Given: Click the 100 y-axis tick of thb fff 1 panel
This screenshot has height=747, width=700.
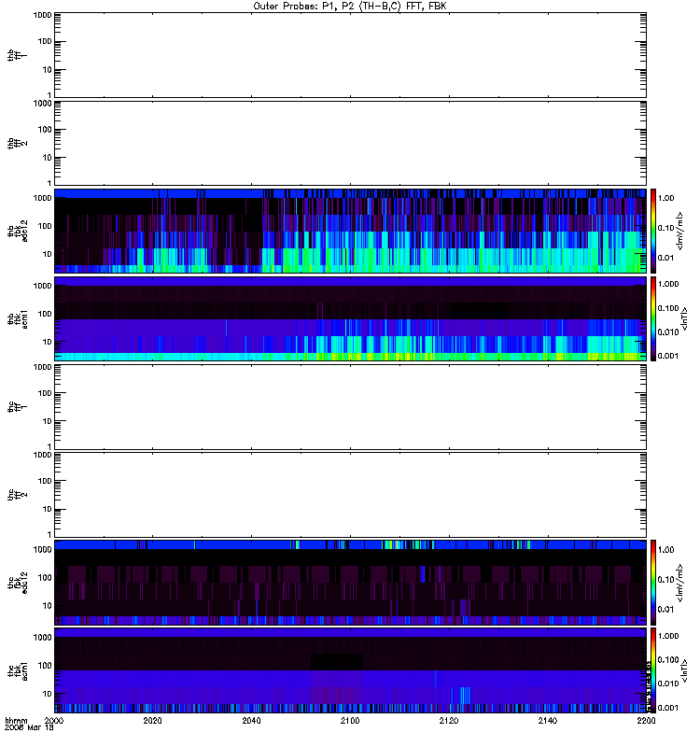Looking at the screenshot, I should 45,41.
